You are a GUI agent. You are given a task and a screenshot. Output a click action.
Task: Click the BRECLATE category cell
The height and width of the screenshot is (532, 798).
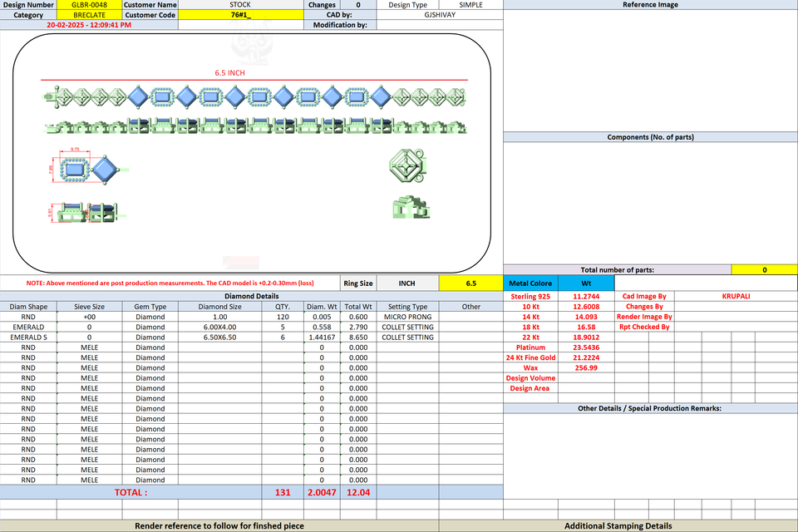pos(90,15)
